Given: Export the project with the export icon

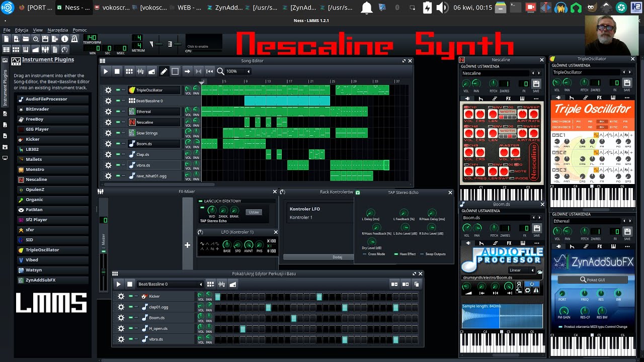Looking at the screenshot, I should point(55,39).
